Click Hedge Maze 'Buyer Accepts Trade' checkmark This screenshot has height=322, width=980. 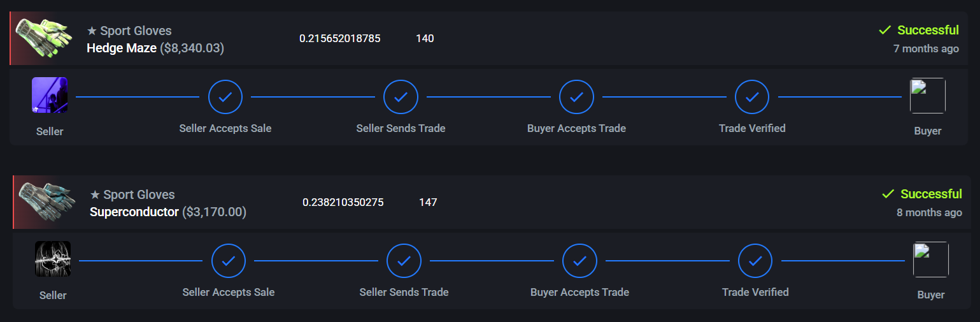[576, 98]
